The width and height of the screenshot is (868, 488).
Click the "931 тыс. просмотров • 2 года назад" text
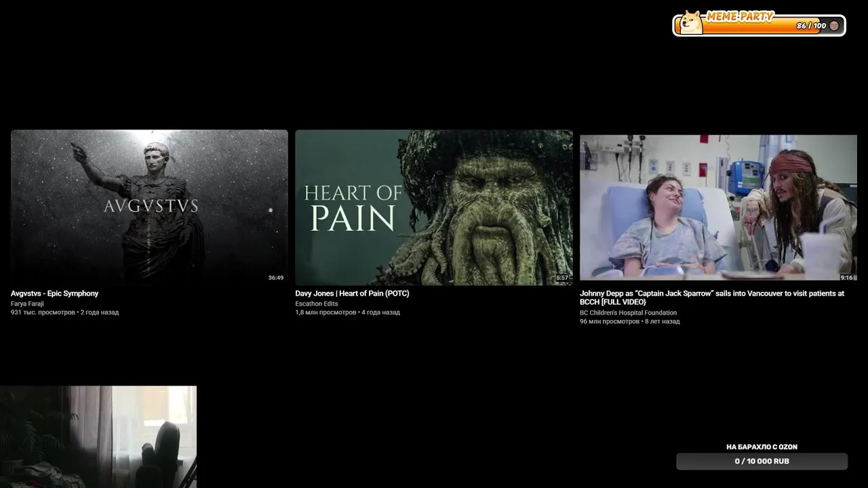click(64, 312)
